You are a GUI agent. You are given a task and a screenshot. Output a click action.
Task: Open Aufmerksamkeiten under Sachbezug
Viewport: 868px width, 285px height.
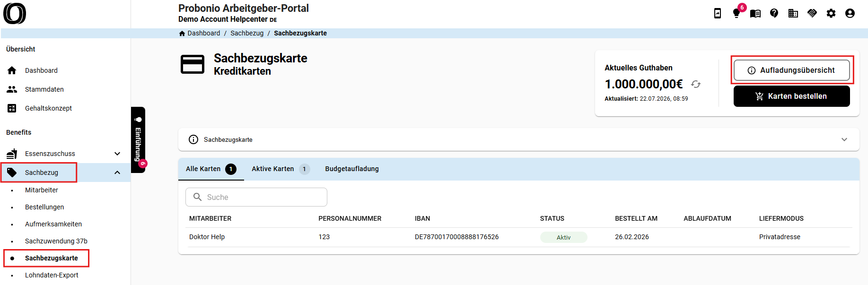[53, 224]
